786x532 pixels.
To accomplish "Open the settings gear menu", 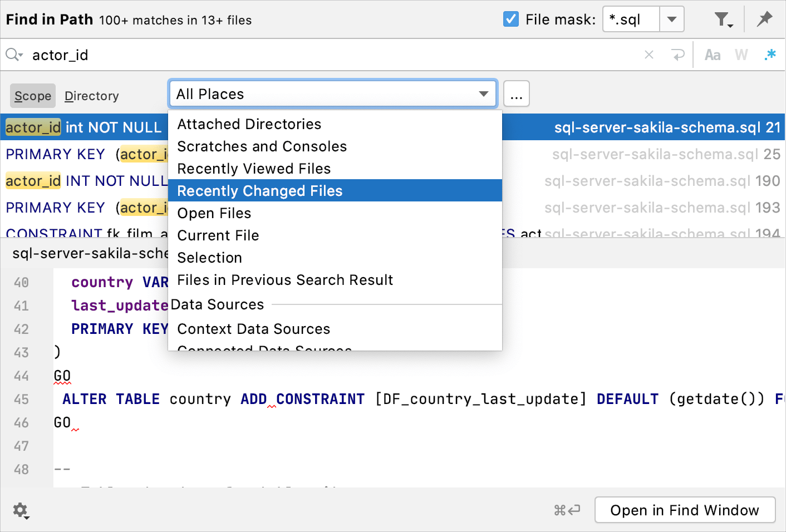I will tap(21, 510).
